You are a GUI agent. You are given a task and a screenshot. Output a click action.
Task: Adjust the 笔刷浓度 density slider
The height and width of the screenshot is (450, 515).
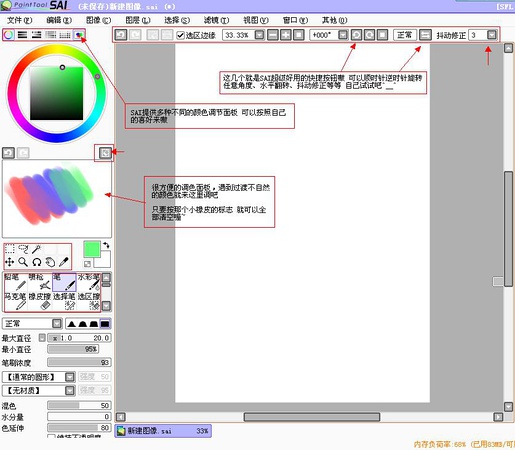tap(79, 362)
